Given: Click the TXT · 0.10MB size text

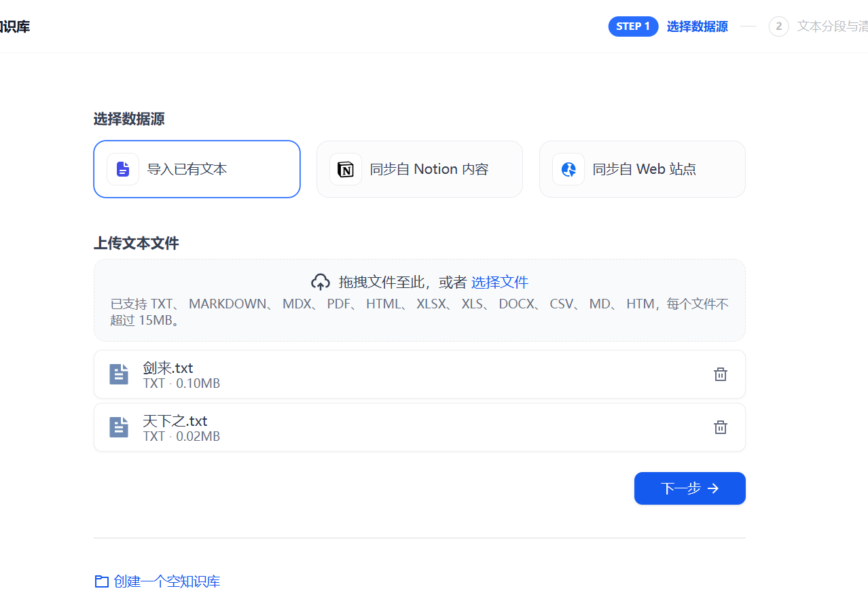Looking at the screenshot, I should [x=181, y=383].
